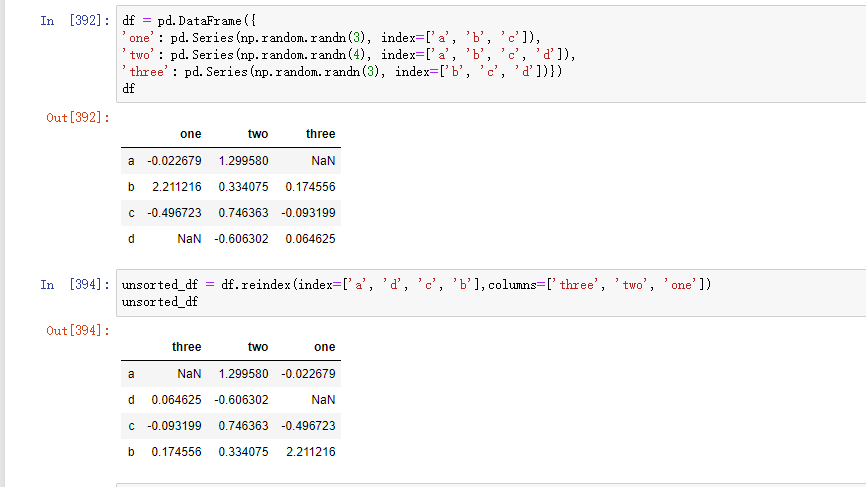
Task: Click the 'two' header in first table
Action: point(257,134)
